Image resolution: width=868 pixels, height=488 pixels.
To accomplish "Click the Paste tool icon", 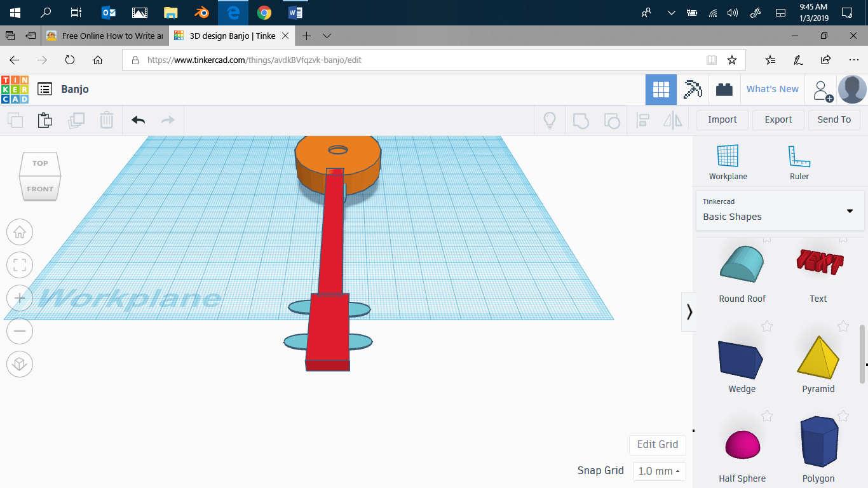I will (x=44, y=119).
